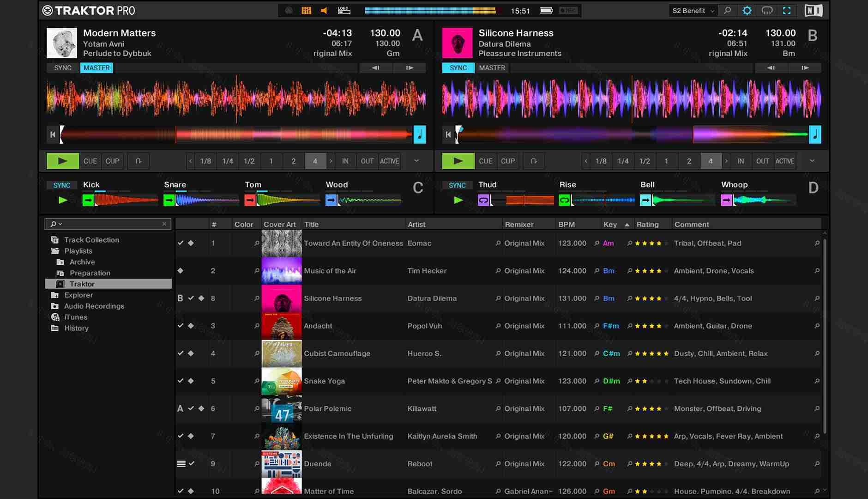Click the flux mode icon on Deck A
The width and height of the screenshot is (868, 499).
point(138,161)
